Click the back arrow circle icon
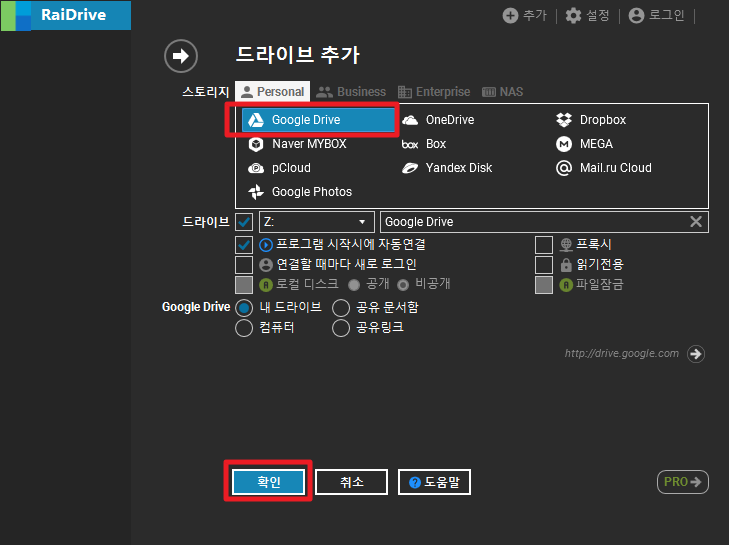The image size is (729, 545). pos(181,56)
